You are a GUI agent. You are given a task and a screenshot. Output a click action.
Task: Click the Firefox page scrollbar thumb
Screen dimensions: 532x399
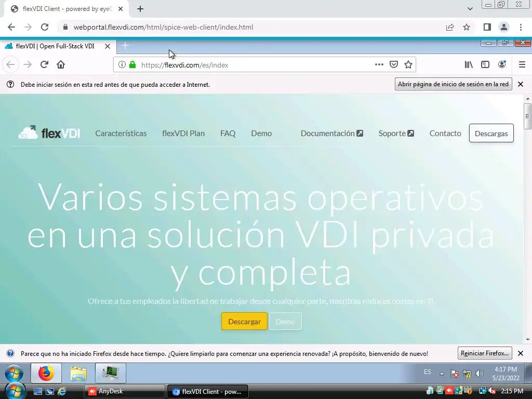tap(527, 116)
